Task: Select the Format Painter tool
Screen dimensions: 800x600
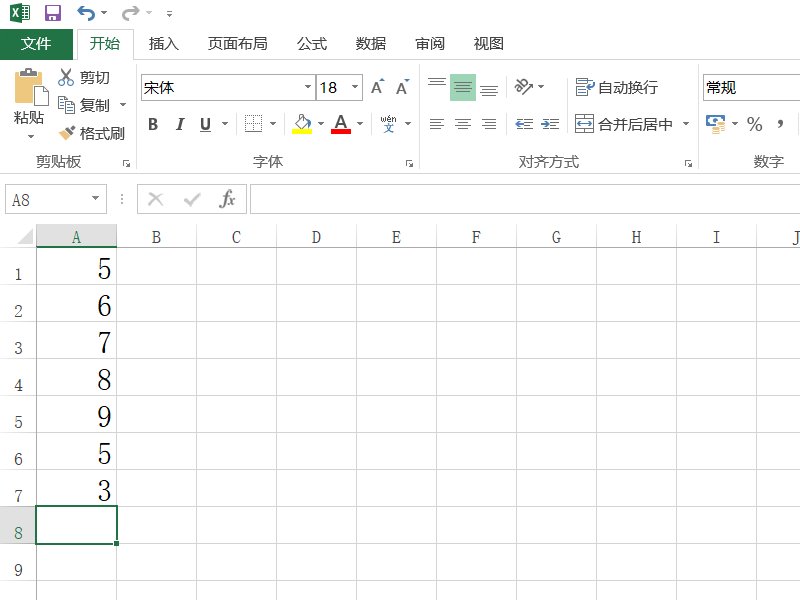Action: point(92,133)
